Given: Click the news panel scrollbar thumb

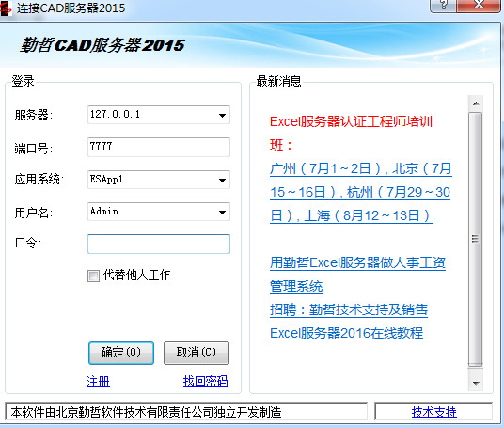Looking at the screenshot, I should 476,239.
